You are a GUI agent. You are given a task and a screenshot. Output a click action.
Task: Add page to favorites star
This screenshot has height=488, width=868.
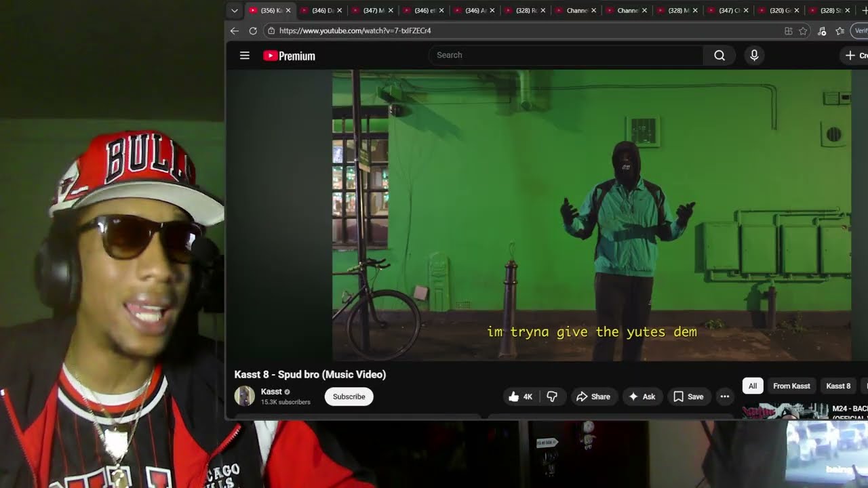[803, 30]
